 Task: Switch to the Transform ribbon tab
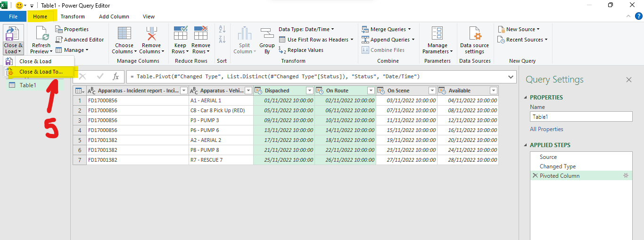[73, 17]
